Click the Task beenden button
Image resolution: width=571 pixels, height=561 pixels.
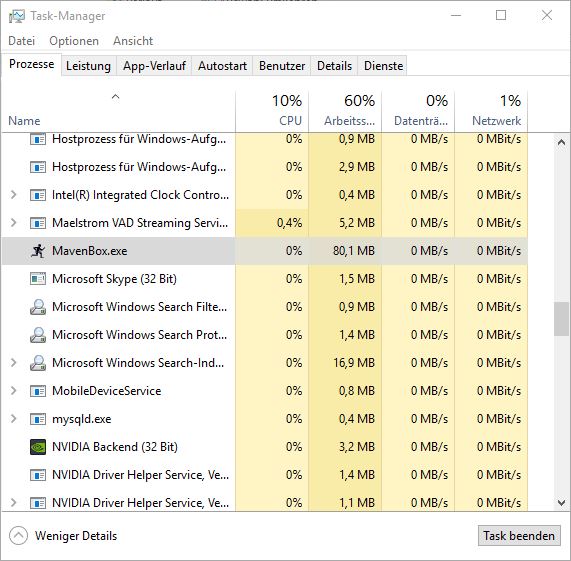519,536
